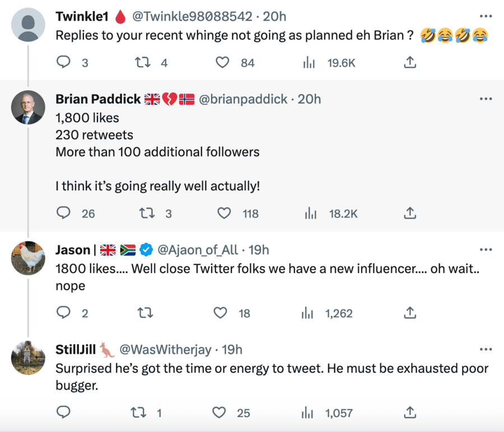The width and height of the screenshot is (504, 432).
Task: Like Twinkle1's tweet with 84 likes
Action: pos(223,63)
